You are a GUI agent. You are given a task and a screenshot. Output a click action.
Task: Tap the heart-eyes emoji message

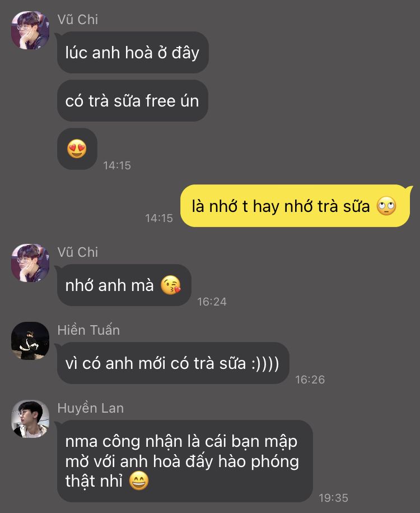coord(77,149)
